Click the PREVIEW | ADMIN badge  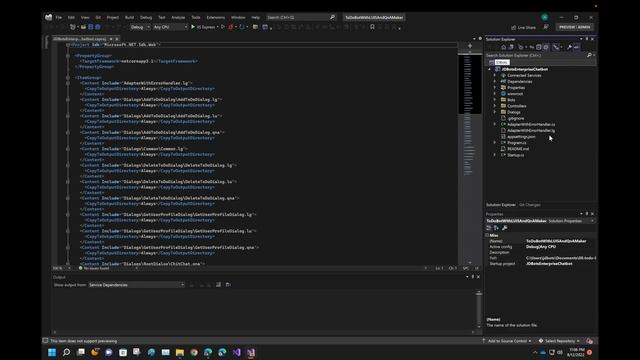click(575, 27)
